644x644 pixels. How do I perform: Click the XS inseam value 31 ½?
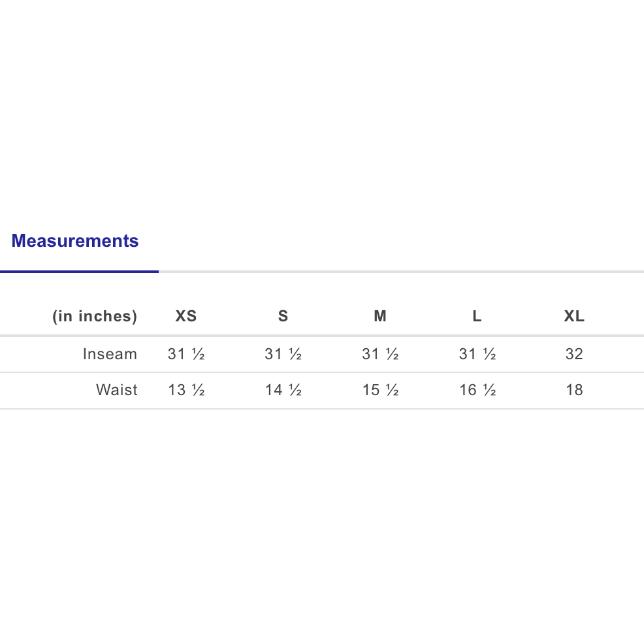(x=186, y=354)
